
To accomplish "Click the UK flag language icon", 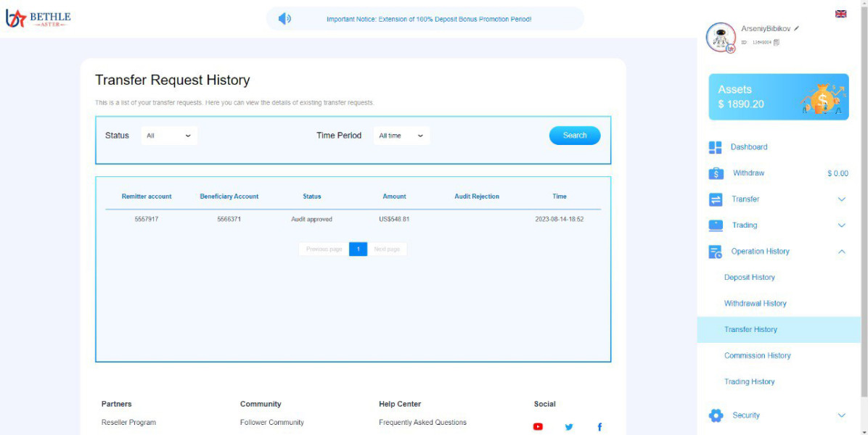I will [840, 14].
